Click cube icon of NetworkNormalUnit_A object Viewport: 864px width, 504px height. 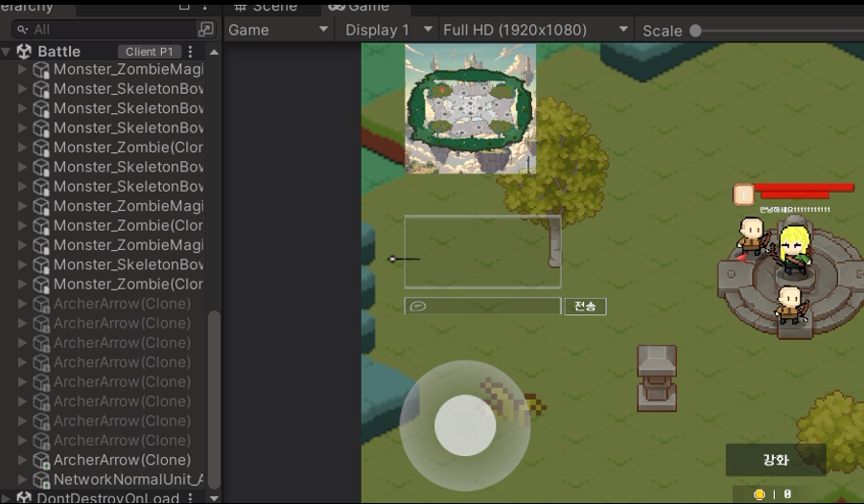41,480
